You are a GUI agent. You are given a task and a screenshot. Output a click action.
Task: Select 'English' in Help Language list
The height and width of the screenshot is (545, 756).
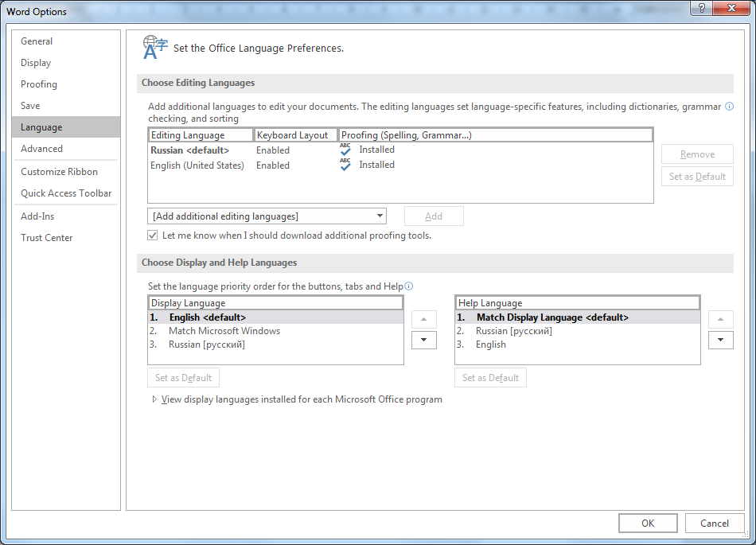tap(578, 344)
